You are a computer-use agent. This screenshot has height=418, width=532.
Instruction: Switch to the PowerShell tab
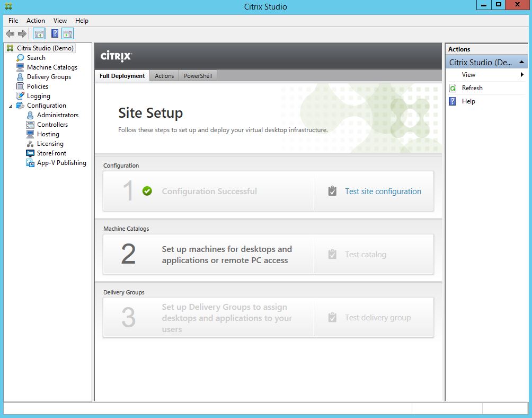(x=198, y=76)
